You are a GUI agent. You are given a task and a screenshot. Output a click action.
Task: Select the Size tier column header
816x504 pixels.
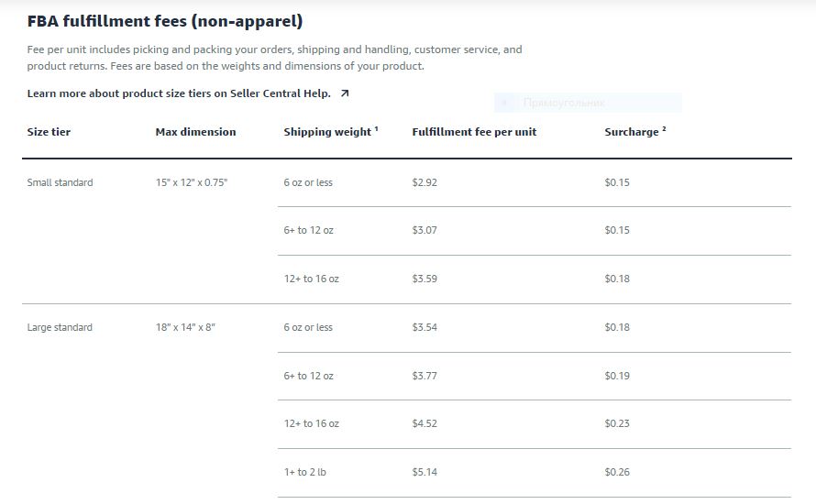click(49, 132)
